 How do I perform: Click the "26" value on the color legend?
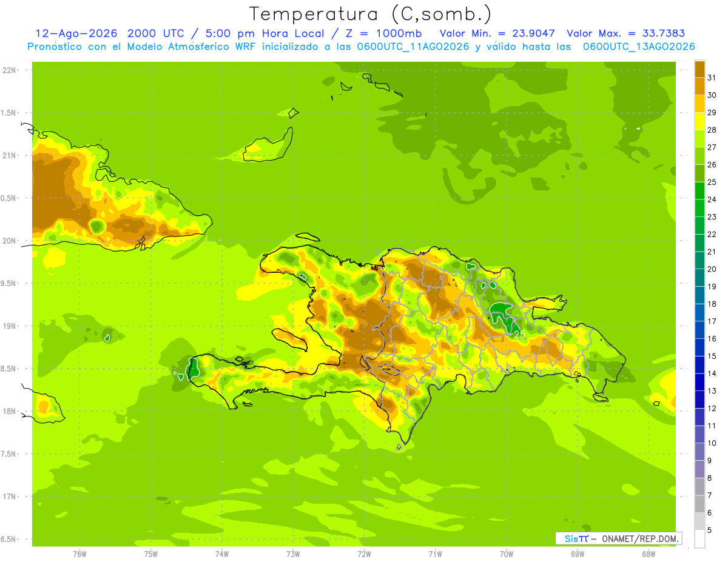click(712, 164)
